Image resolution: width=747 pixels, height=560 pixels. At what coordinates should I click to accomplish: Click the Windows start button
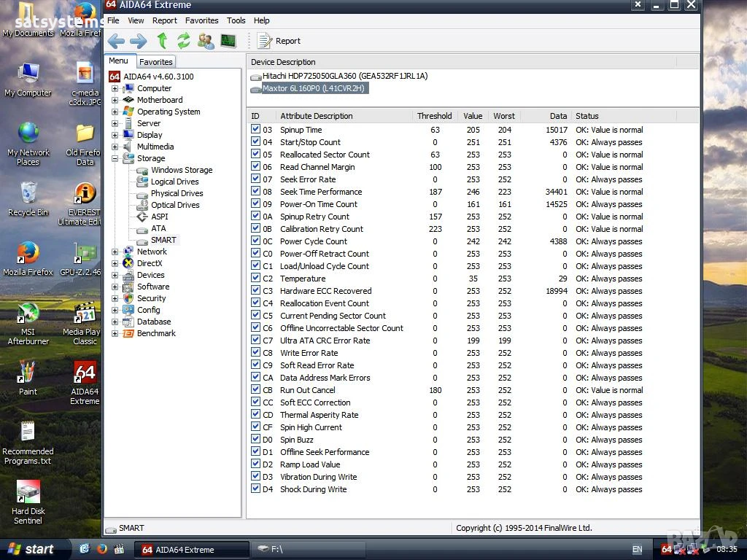point(31,549)
